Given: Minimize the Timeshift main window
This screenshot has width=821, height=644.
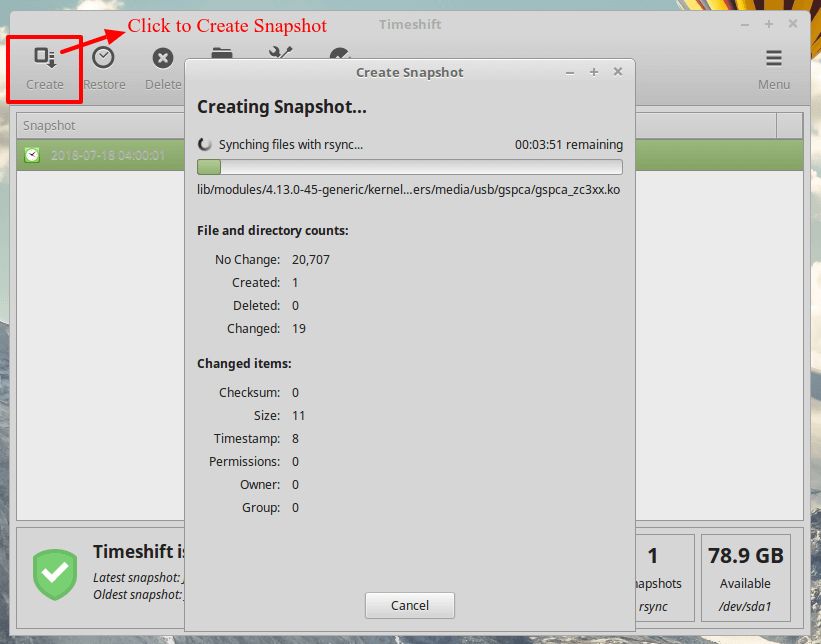Looking at the screenshot, I should (745, 25).
